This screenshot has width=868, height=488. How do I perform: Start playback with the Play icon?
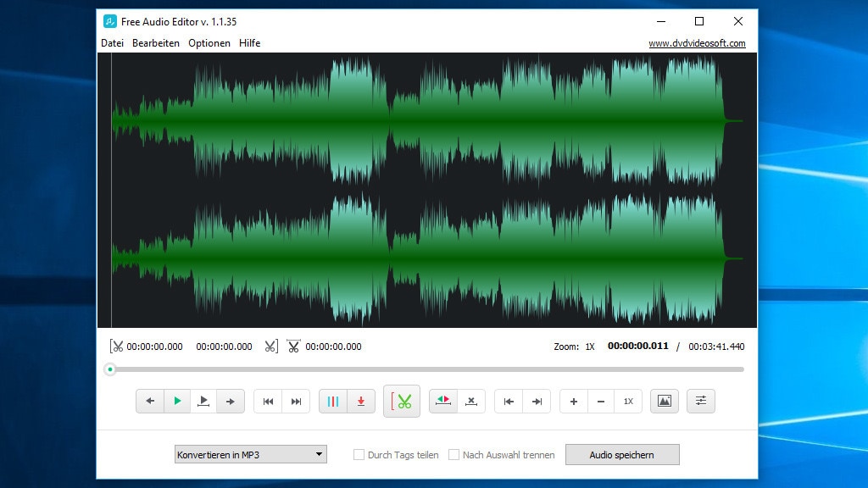177,401
